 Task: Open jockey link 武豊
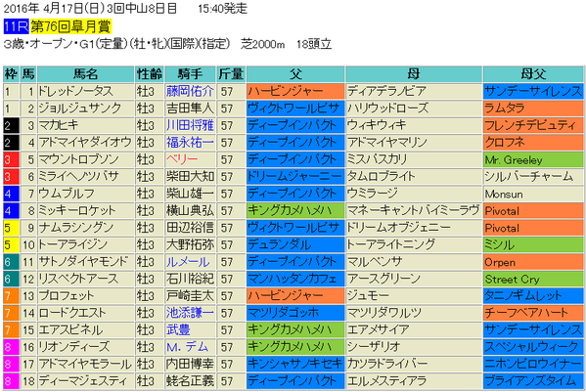178,330
